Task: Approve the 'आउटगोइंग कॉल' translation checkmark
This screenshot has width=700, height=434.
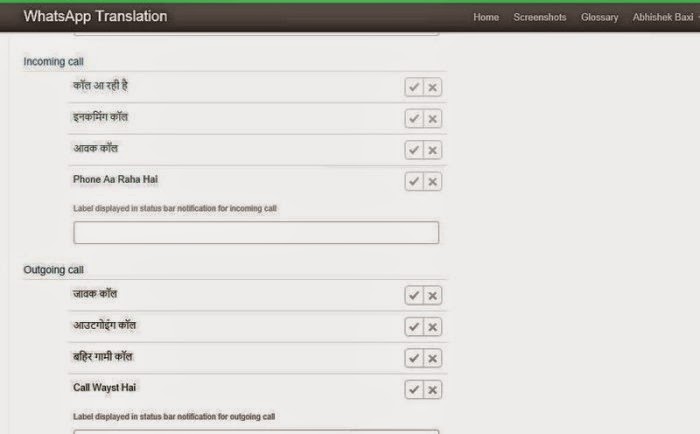Action: click(x=414, y=327)
